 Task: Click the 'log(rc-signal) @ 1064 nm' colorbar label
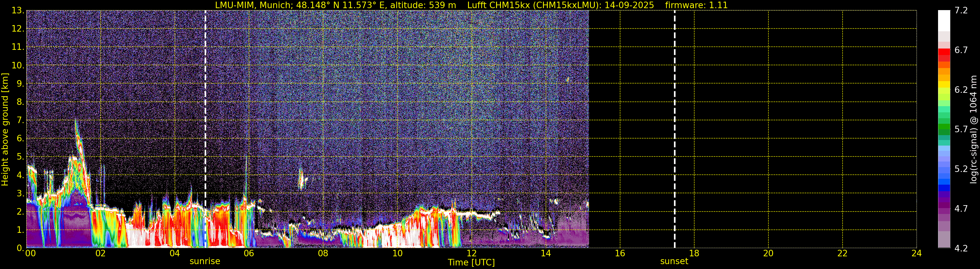coord(973,130)
